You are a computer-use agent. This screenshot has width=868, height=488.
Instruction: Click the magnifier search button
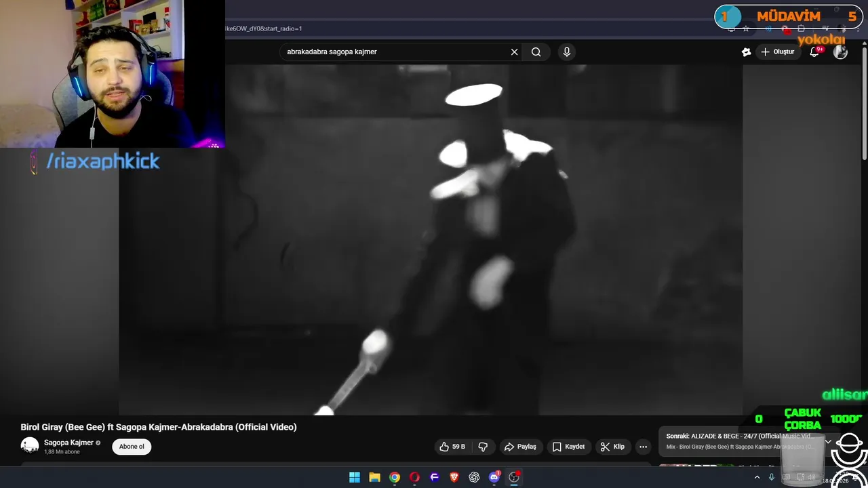point(536,52)
